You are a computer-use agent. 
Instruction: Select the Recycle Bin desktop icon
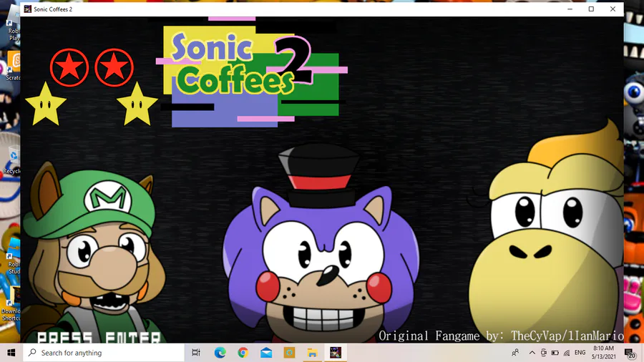coord(11,159)
